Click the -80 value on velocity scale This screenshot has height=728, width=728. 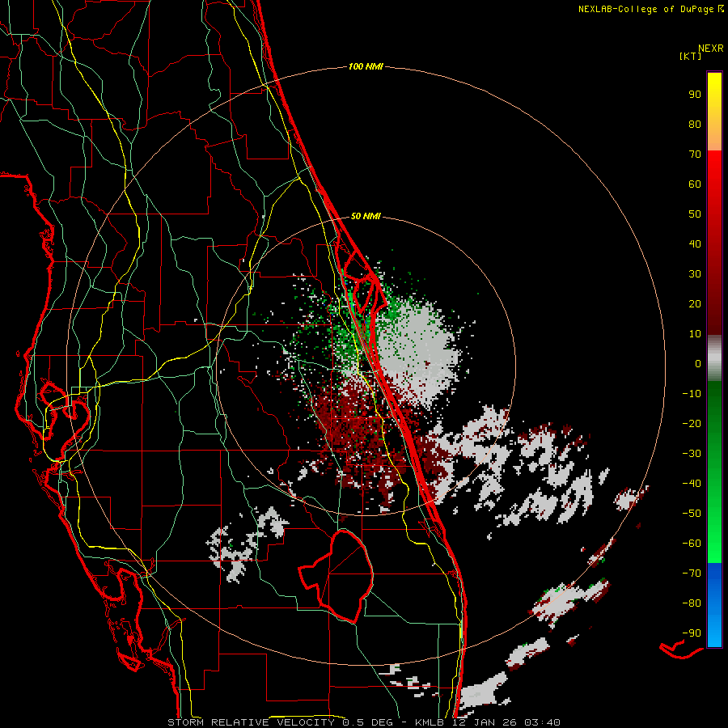pos(692,603)
